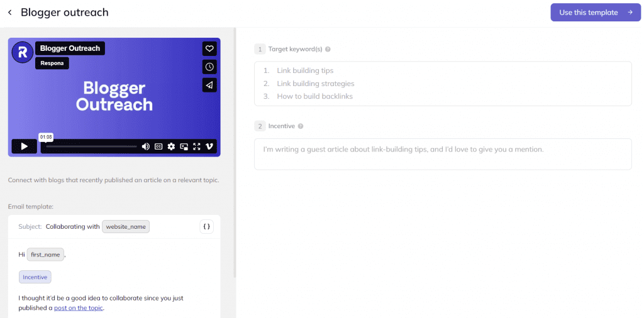Show help tooltip for Target keyword(s)

click(328, 49)
